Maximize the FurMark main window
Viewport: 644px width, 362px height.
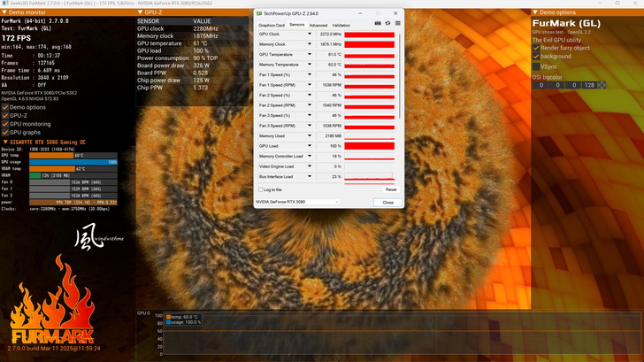(x=617, y=3)
